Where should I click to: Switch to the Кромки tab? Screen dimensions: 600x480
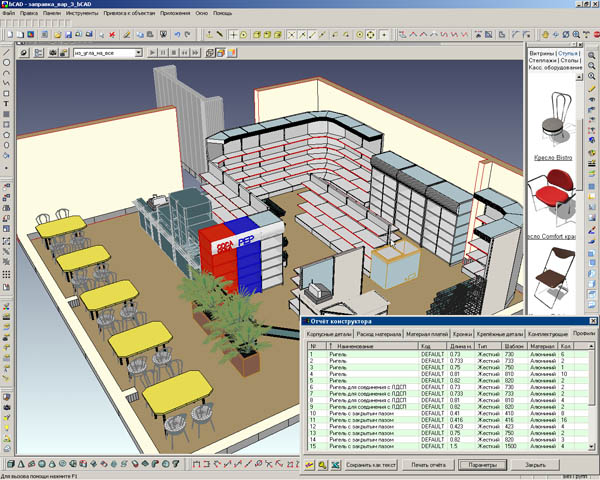[462, 334]
